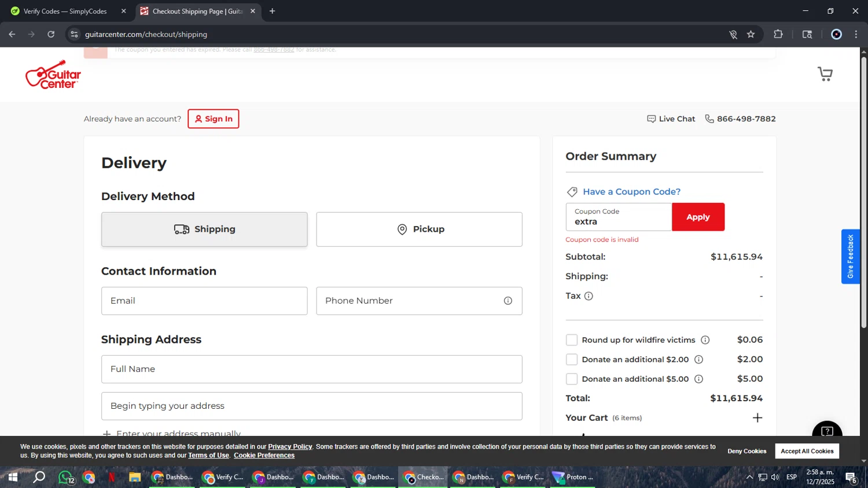Screen dimensions: 868x488
Task: Open the shopping cart icon
Action: click(x=825, y=74)
